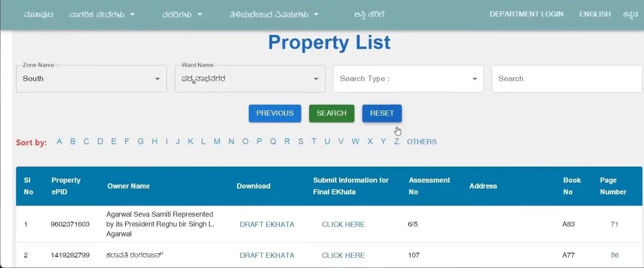
Task: Open page number 71 link
Action: click(x=615, y=224)
